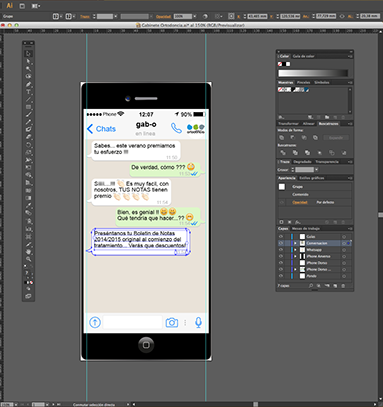Open the stroke Grosor dropdown in Trazo panel
383x407 pixels.
click(x=316, y=170)
